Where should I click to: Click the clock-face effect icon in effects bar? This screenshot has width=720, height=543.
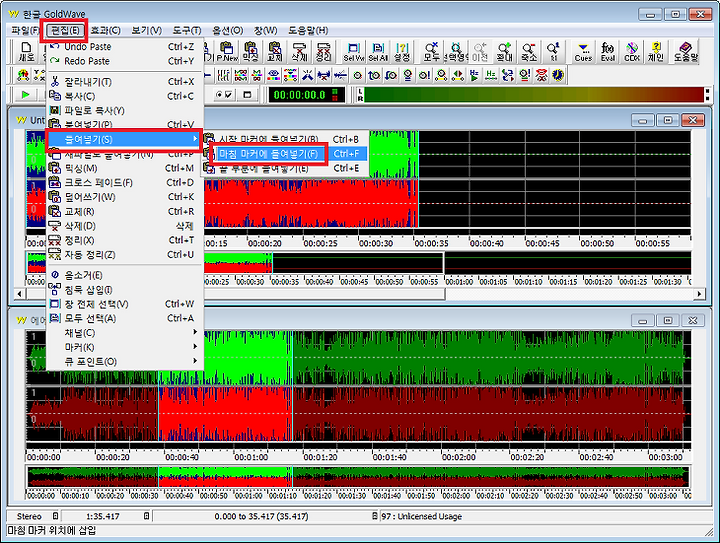(558, 75)
